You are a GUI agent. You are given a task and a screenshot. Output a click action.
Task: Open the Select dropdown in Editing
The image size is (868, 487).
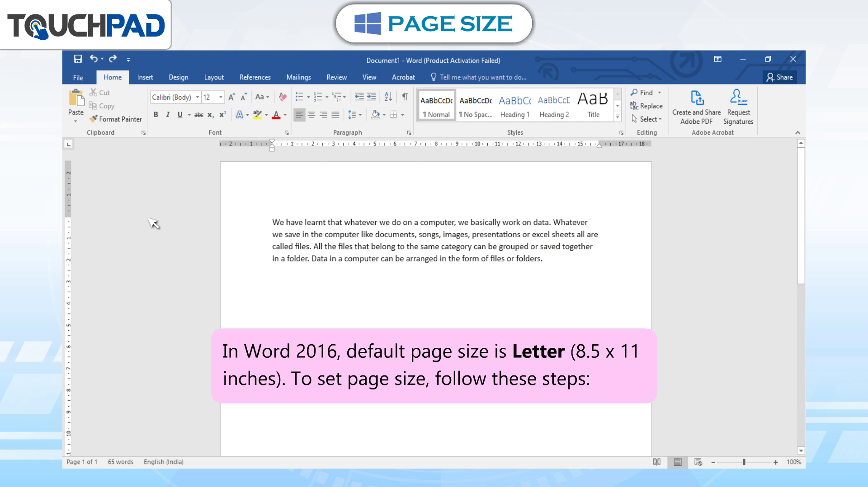(647, 119)
